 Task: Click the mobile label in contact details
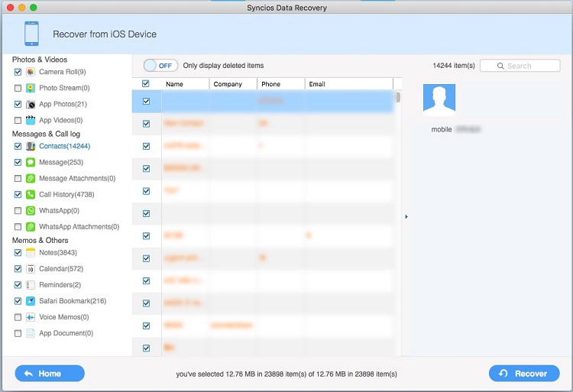pyautogui.click(x=442, y=129)
